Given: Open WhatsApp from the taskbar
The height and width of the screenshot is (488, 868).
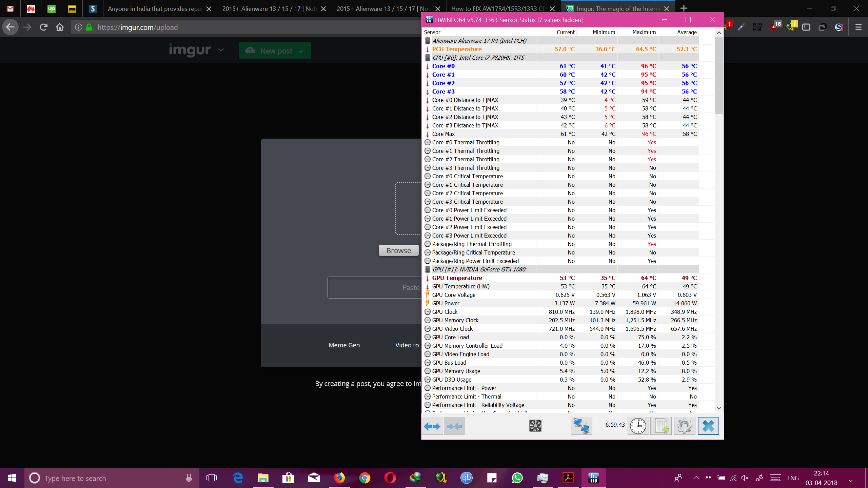Looking at the screenshot, I should point(517,478).
